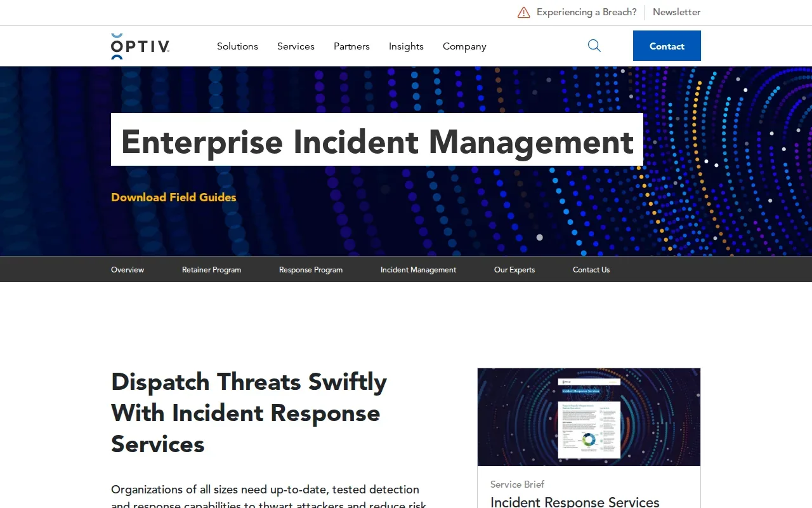Jump to the Overview section
This screenshot has height=508, width=812.
pyautogui.click(x=128, y=270)
